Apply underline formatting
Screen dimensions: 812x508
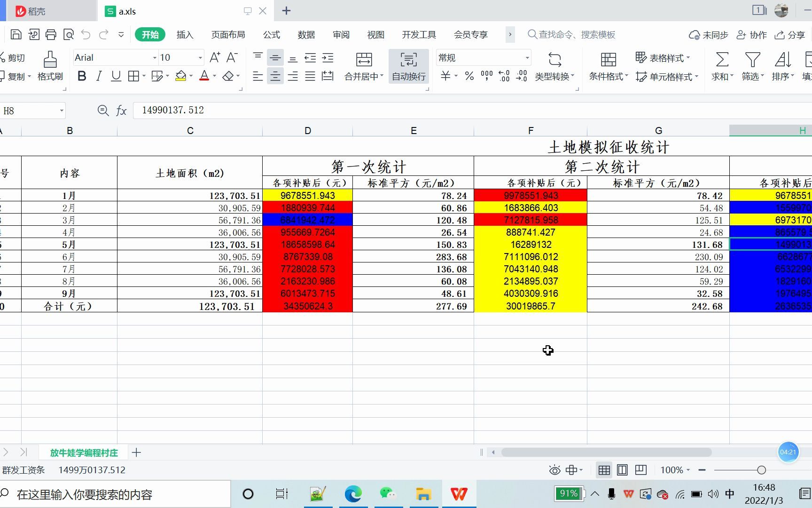coord(116,76)
